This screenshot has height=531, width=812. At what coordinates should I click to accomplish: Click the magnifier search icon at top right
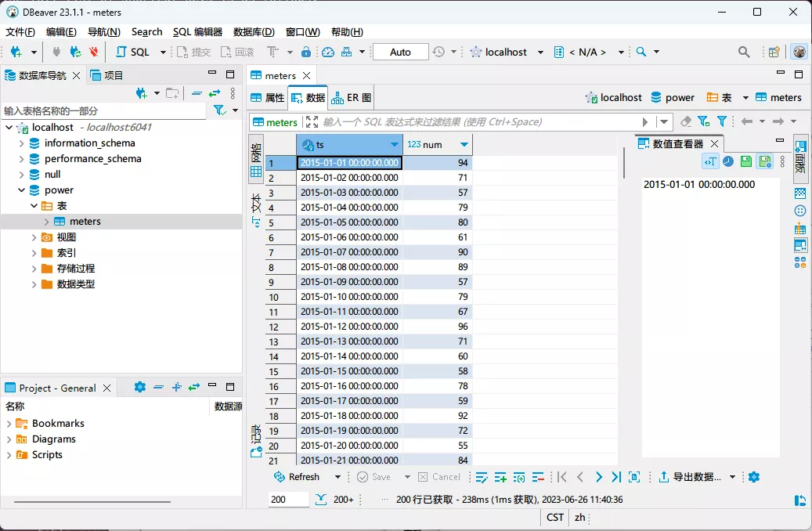point(744,52)
